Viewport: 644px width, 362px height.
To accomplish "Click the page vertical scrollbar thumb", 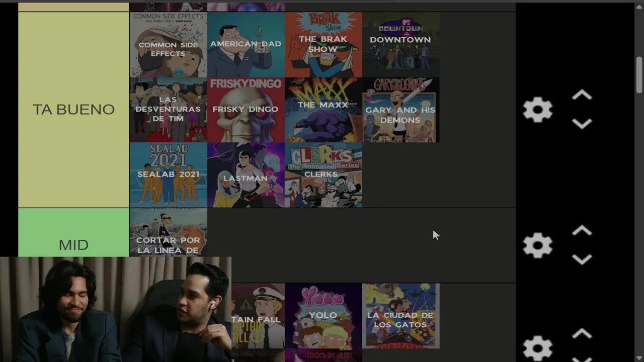I will click(x=639, y=75).
